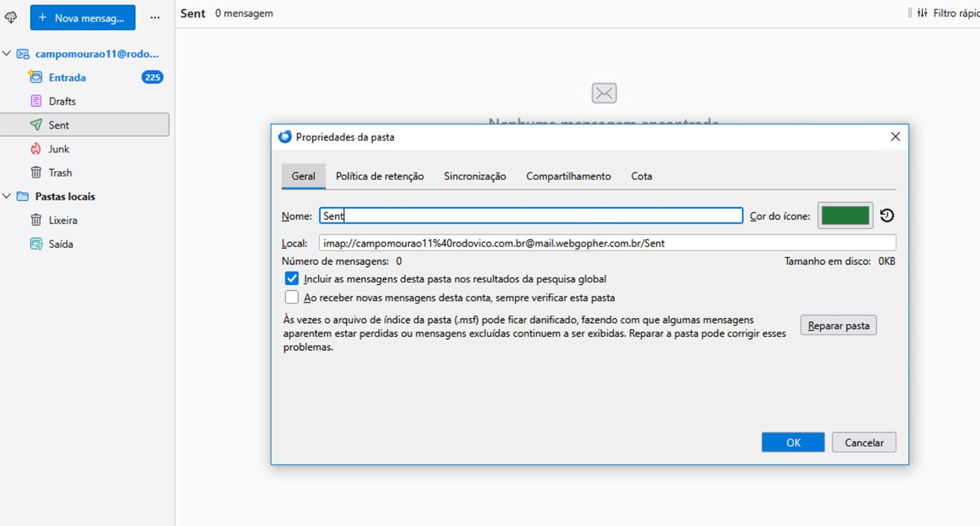Click the empty-folder envelope icon
980x526 pixels.
coord(604,93)
